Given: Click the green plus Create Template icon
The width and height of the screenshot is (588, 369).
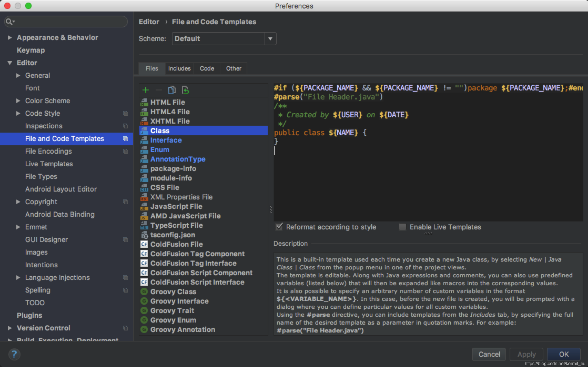Looking at the screenshot, I should pos(146,90).
